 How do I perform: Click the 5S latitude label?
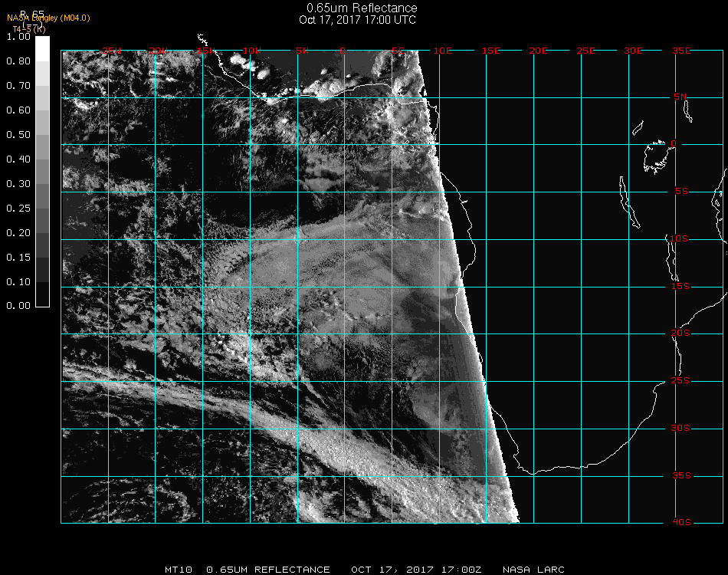pos(681,192)
